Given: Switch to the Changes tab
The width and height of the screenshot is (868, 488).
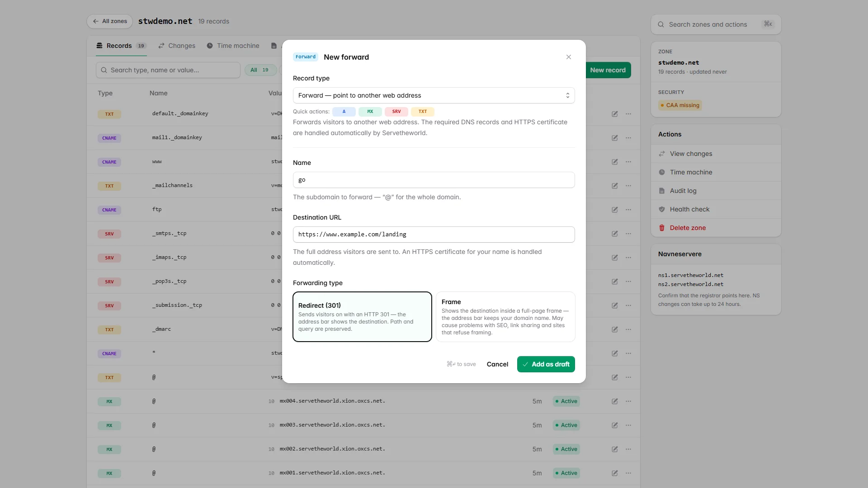Looking at the screenshot, I should [177, 46].
